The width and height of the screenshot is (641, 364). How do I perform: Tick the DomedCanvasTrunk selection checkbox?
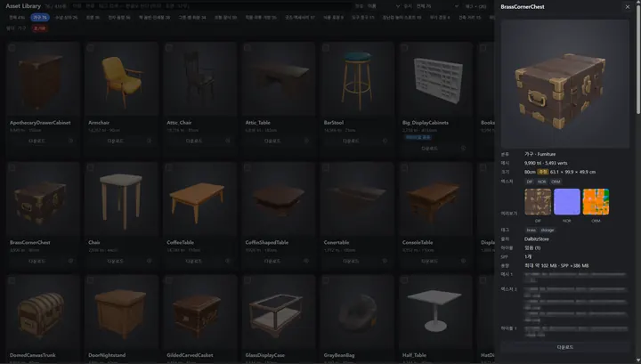(12, 280)
